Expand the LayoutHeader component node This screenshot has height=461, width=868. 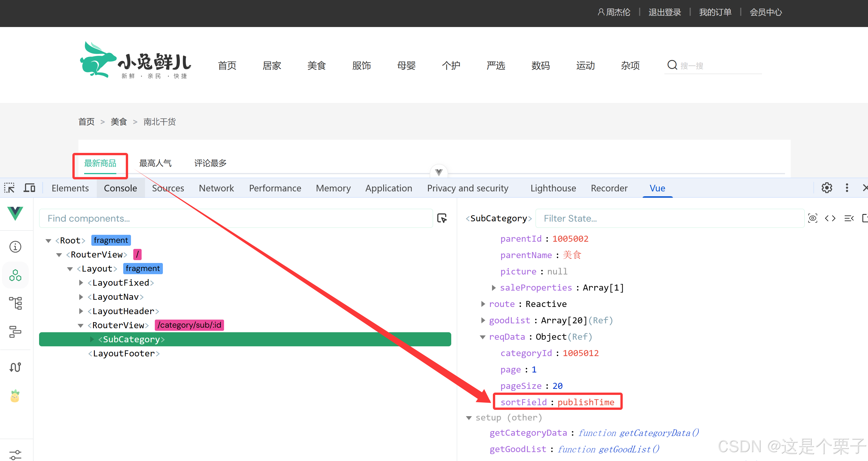tap(81, 311)
